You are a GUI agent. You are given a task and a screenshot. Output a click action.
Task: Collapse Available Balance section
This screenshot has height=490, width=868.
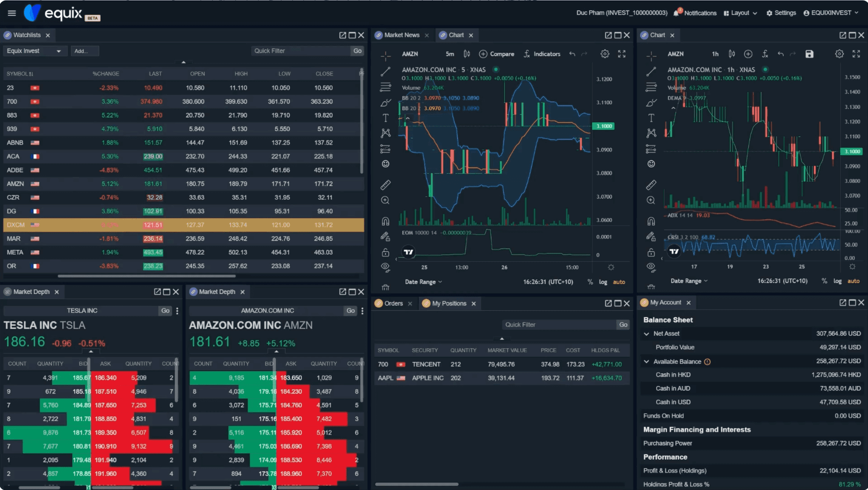(x=646, y=362)
